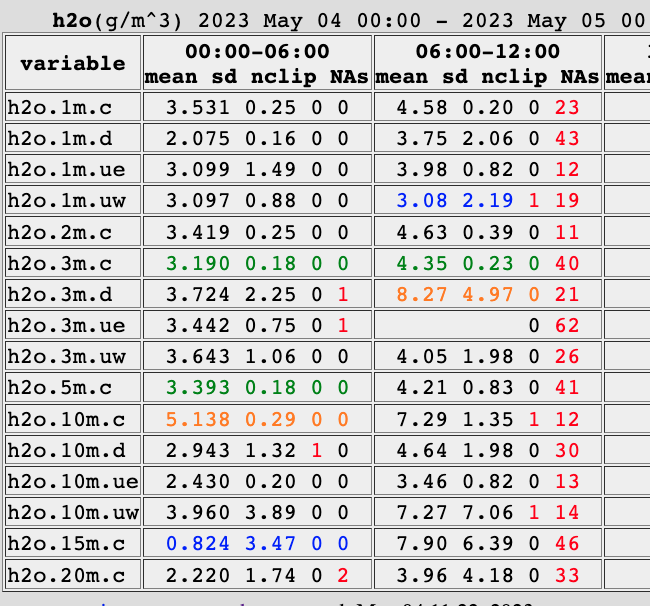Screen dimensions: 650x606
Task: Select the h2o.10m.uw variable cell
Action: [x=71, y=513]
